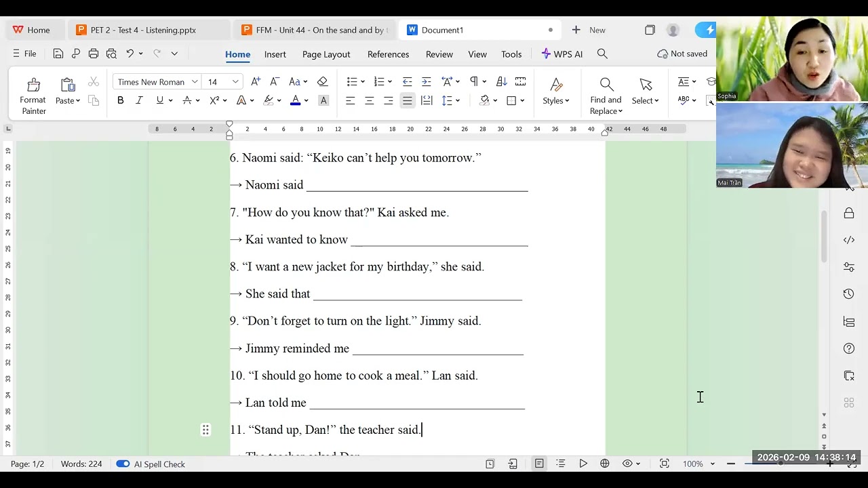868x488 pixels.
Task: Decrease paragraph indent
Action: [407, 81]
